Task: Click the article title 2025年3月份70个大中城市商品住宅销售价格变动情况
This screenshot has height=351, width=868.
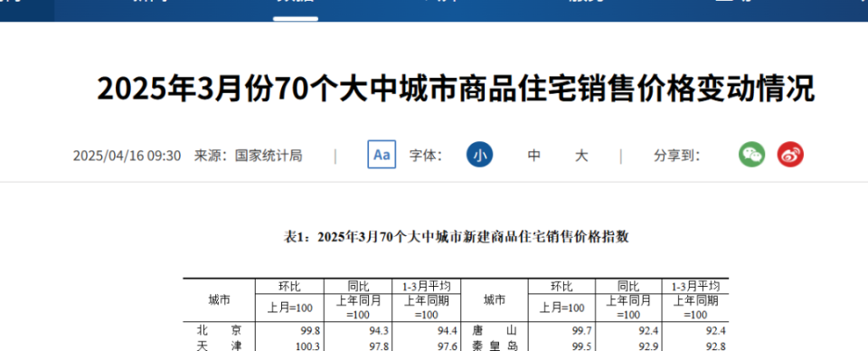Action: (456, 88)
